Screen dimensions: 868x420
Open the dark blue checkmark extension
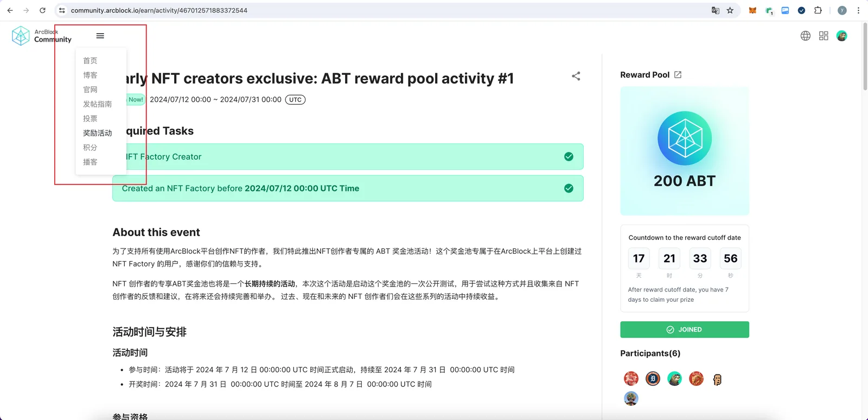[x=801, y=10]
